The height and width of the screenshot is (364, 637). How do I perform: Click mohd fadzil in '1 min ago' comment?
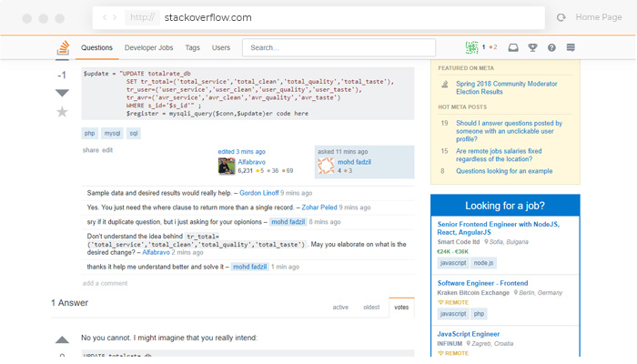[x=250, y=267]
